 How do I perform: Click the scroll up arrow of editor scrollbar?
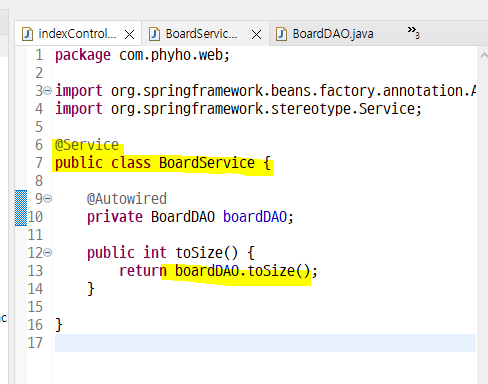(x=484, y=55)
